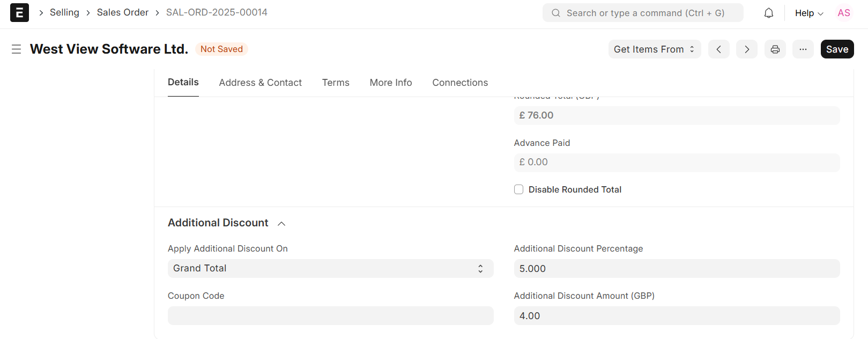
Task: Go to next document arrow
Action: click(746, 49)
